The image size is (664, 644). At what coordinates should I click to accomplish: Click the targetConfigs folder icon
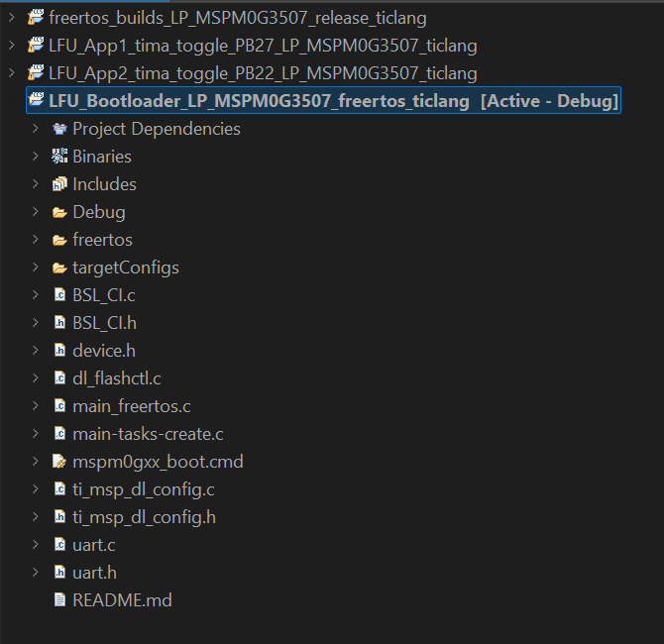pyautogui.click(x=59, y=268)
